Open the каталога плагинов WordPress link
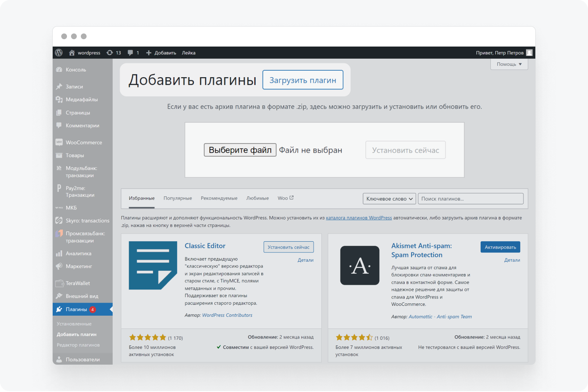The height and width of the screenshot is (392, 588). tap(359, 218)
